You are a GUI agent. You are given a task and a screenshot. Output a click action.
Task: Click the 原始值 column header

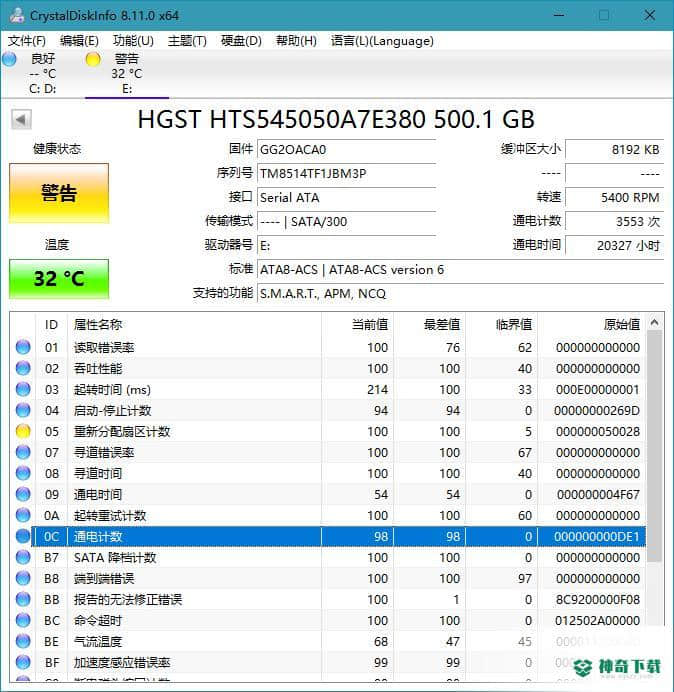(x=592, y=325)
